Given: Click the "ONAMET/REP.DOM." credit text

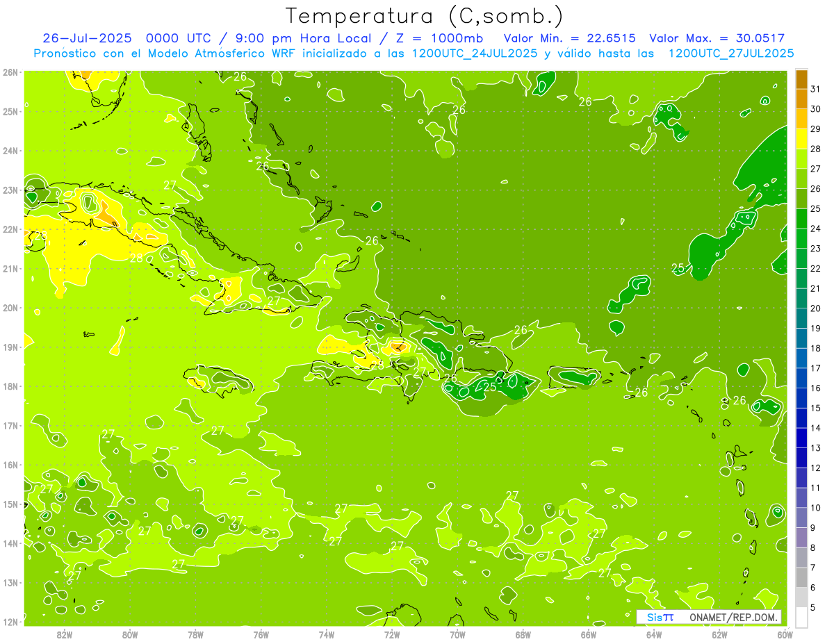Looking at the screenshot, I should click(734, 617).
